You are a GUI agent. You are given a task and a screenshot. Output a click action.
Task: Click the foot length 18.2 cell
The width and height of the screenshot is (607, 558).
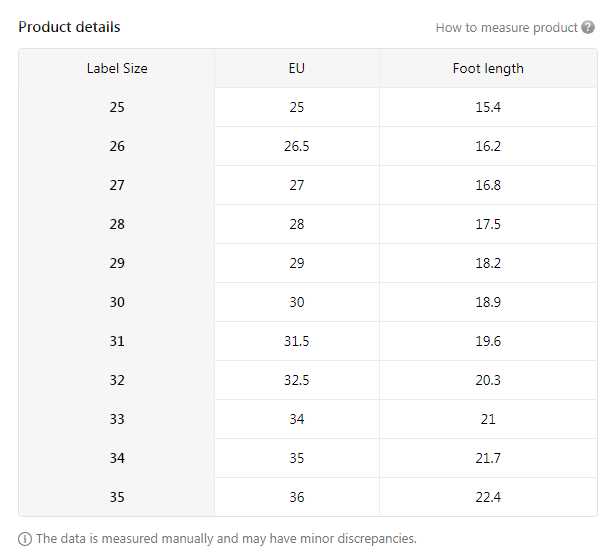[x=488, y=263]
